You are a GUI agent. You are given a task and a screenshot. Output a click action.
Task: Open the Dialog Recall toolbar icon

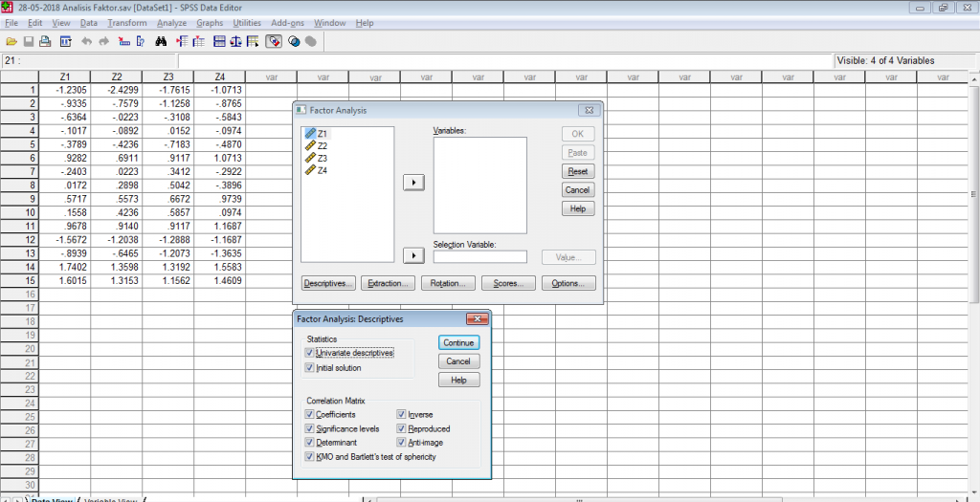coord(66,42)
